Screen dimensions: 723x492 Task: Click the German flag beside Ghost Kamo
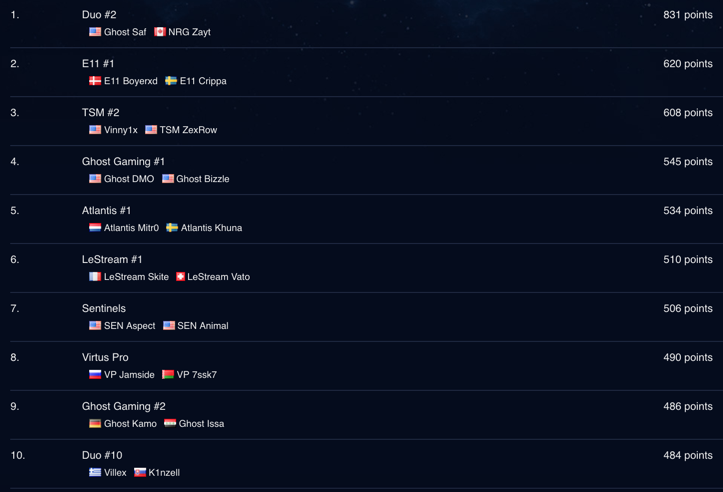pyautogui.click(x=95, y=423)
